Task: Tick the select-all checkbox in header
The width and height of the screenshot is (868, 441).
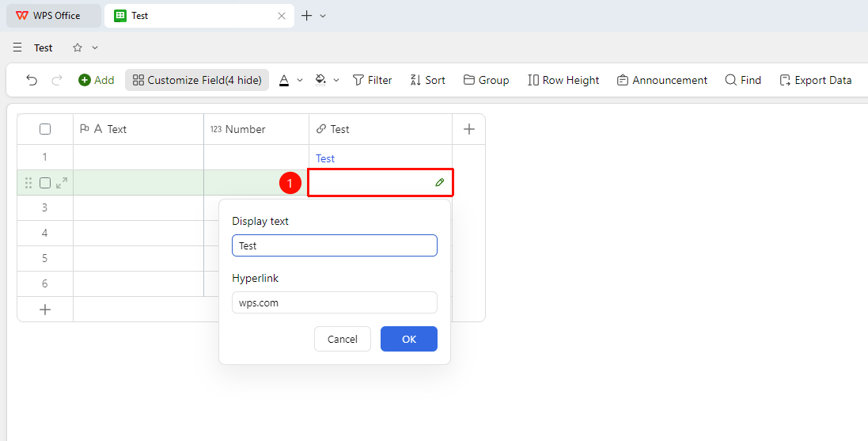Action: click(x=45, y=129)
